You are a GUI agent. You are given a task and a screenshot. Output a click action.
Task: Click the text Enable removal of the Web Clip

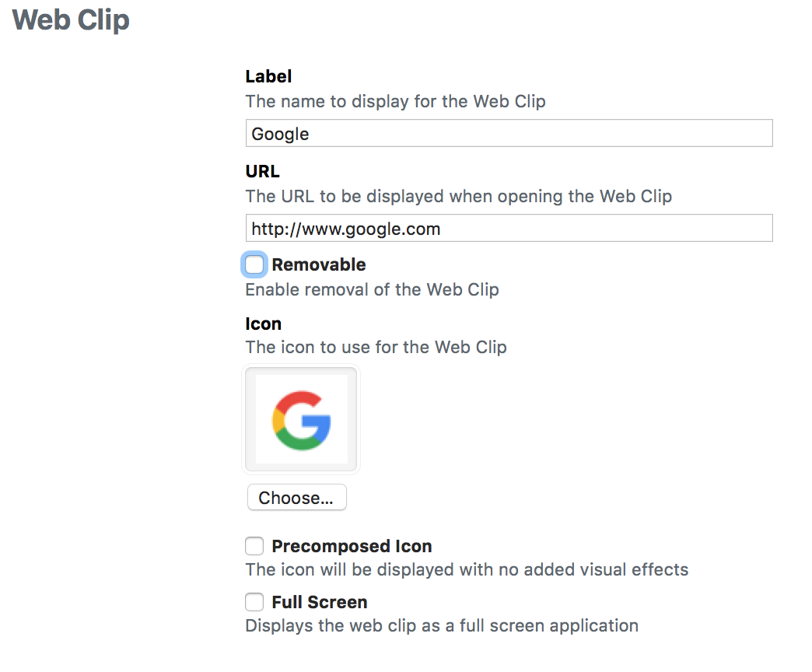click(372, 289)
